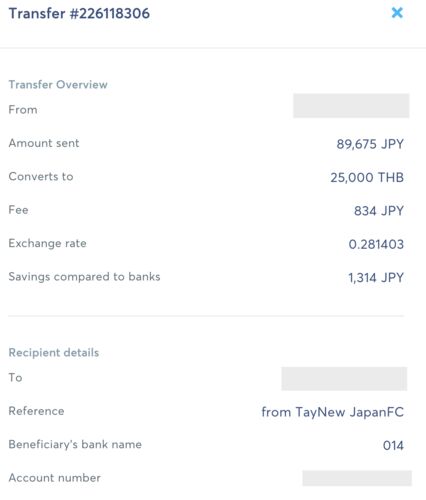
Task: Close the transfer details dialog
Action: [x=397, y=13]
